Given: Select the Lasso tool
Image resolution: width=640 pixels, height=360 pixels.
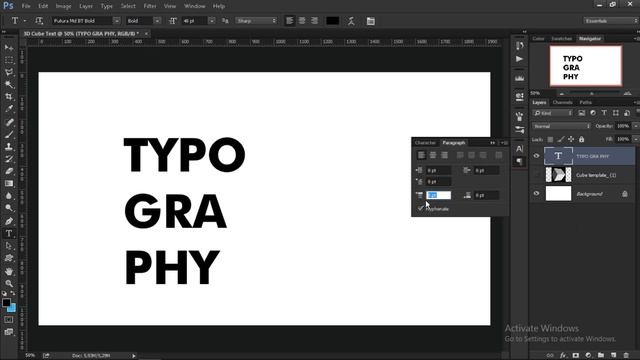Looking at the screenshot, I should point(9,73).
